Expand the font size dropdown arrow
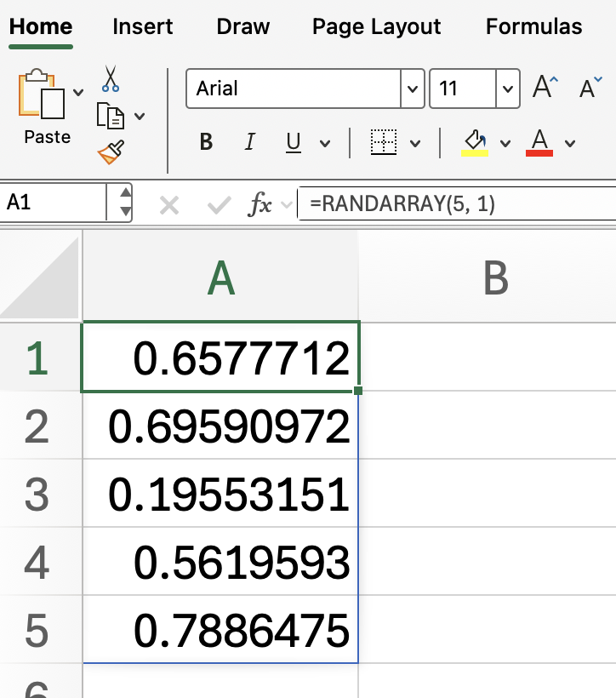Image resolution: width=616 pixels, height=698 pixels. [508, 89]
